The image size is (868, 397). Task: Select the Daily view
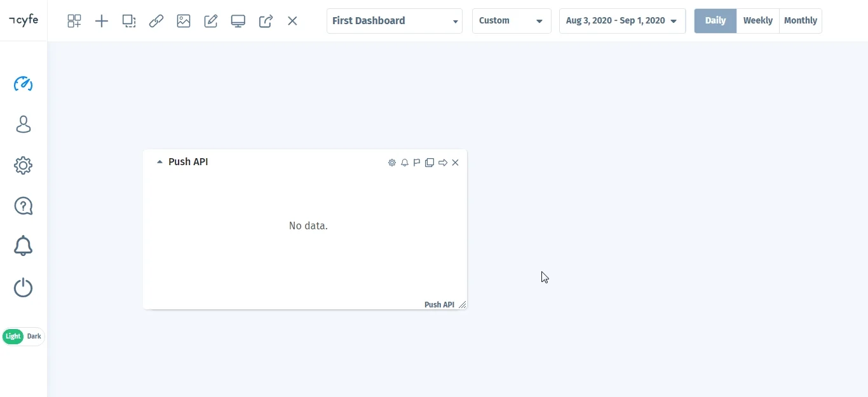[715, 21]
